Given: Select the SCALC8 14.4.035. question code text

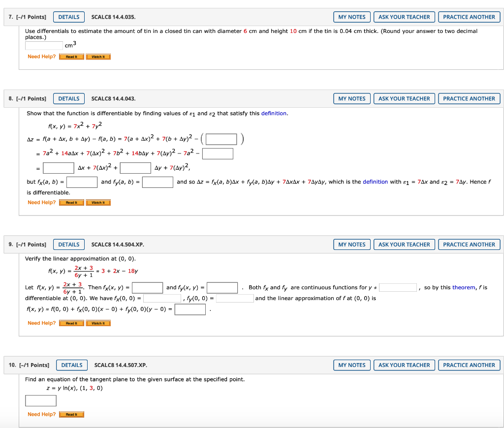Looking at the screenshot, I should coord(114,17).
